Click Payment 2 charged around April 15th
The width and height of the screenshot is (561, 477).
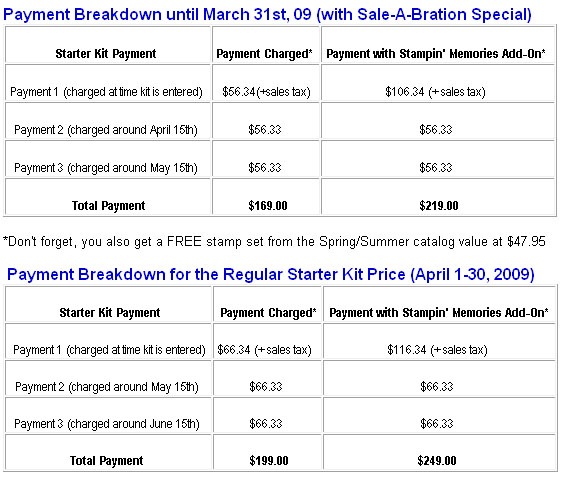click(x=106, y=130)
